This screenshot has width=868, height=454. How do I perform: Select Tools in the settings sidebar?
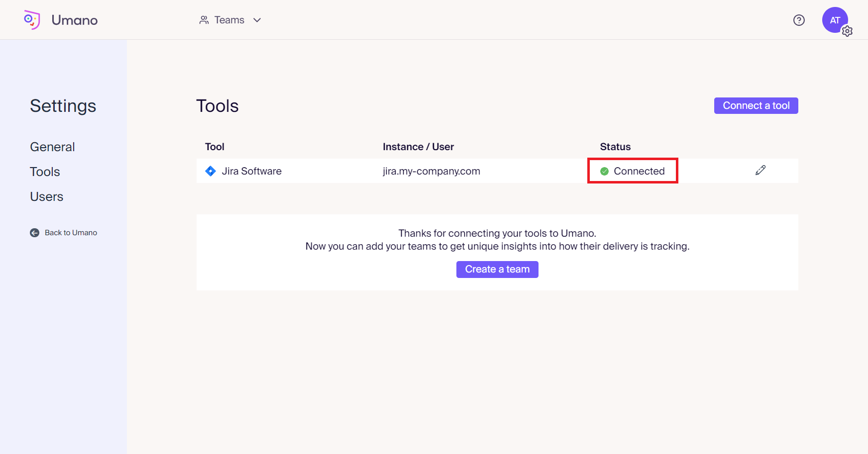tap(45, 172)
